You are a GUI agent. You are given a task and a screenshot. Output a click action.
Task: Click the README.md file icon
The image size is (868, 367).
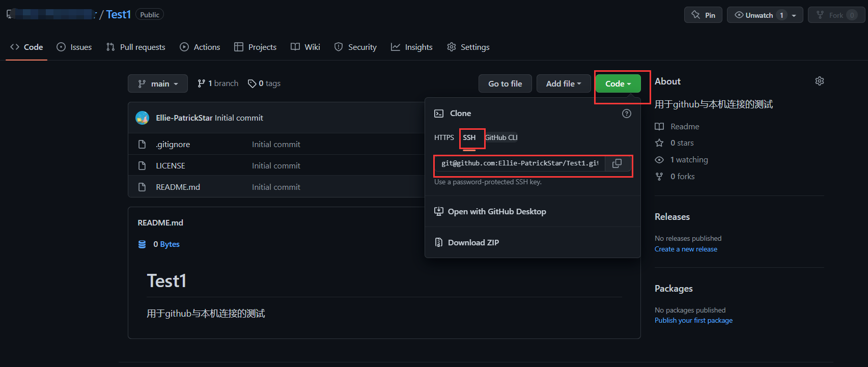(142, 187)
